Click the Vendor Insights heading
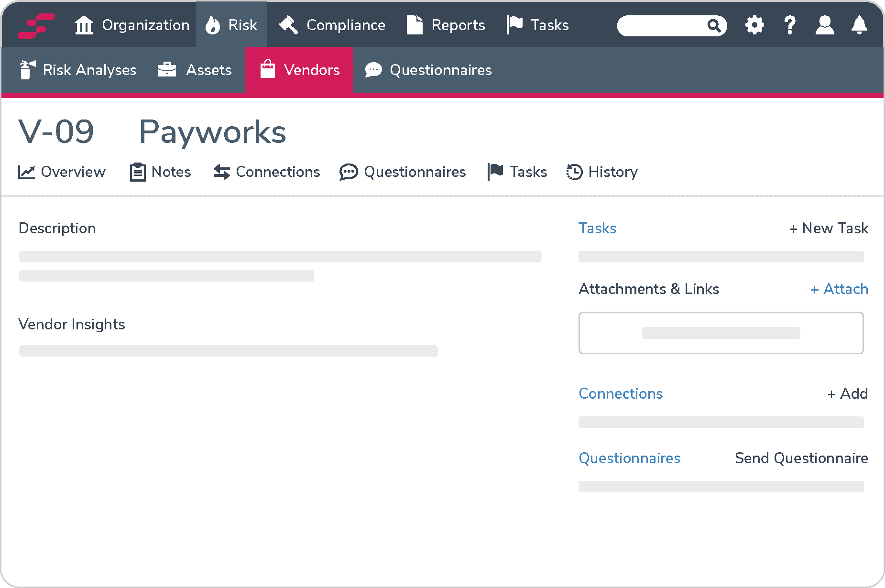Screen dimensions: 885x588 [x=72, y=324]
